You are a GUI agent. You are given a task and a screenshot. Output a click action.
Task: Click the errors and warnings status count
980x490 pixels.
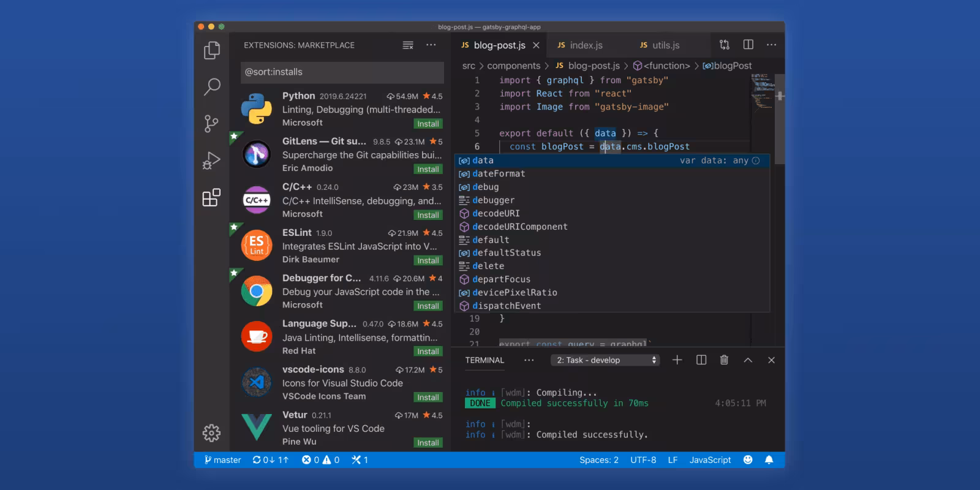(320, 460)
